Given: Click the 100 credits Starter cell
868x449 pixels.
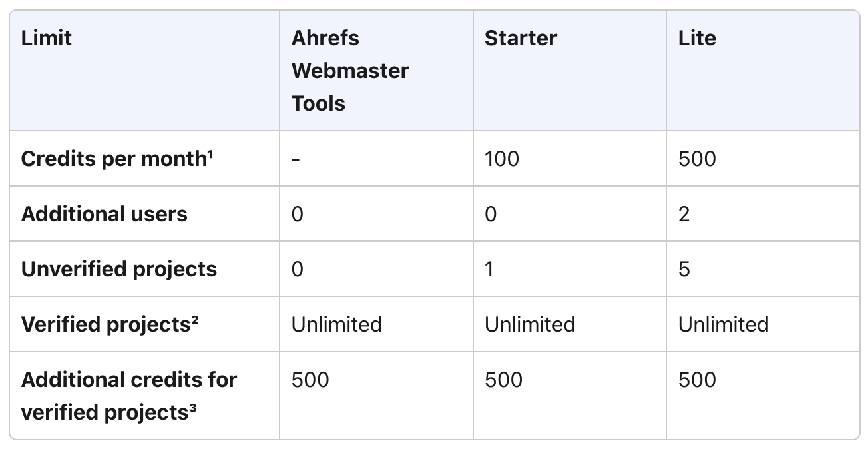Looking at the screenshot, I should [502, 159].
